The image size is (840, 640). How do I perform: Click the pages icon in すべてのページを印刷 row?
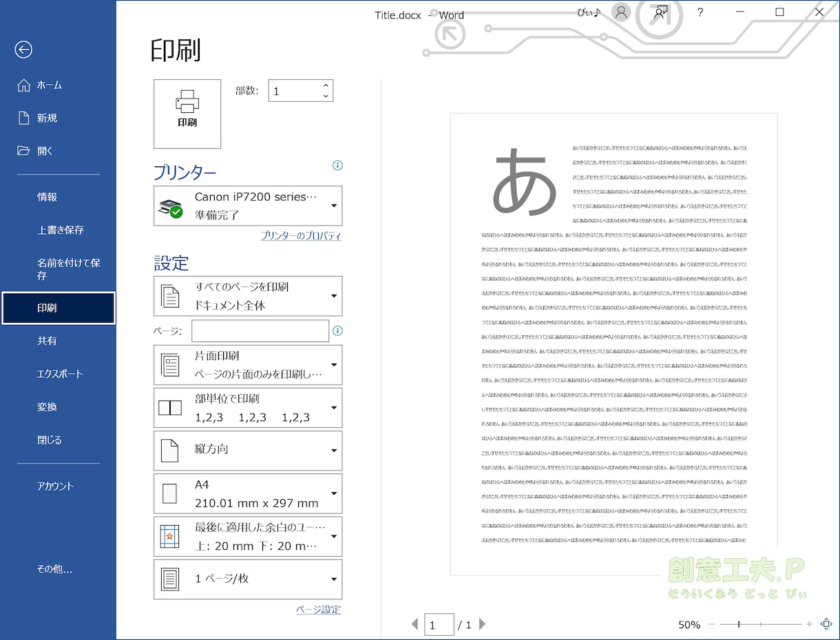(x=169, y=296)
